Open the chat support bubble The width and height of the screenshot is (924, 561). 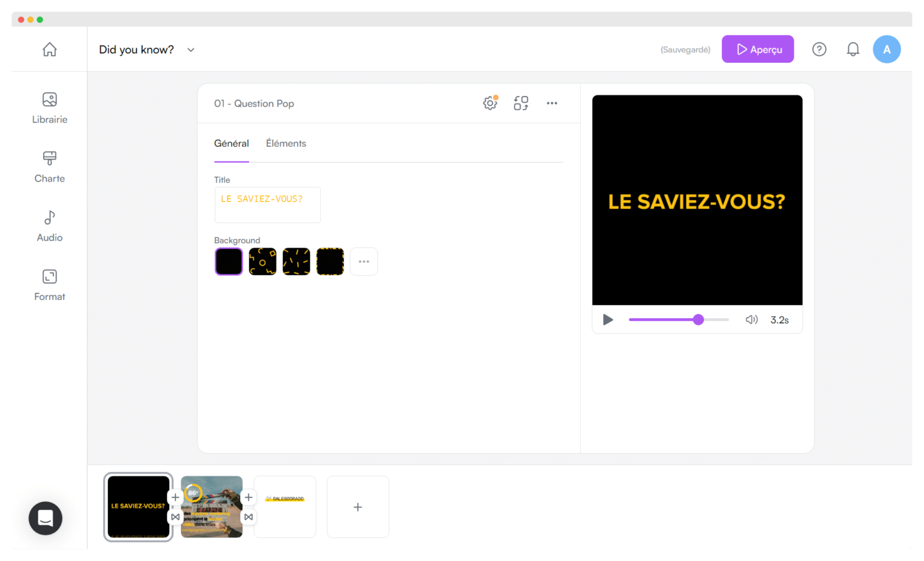(x=46, y=518)
